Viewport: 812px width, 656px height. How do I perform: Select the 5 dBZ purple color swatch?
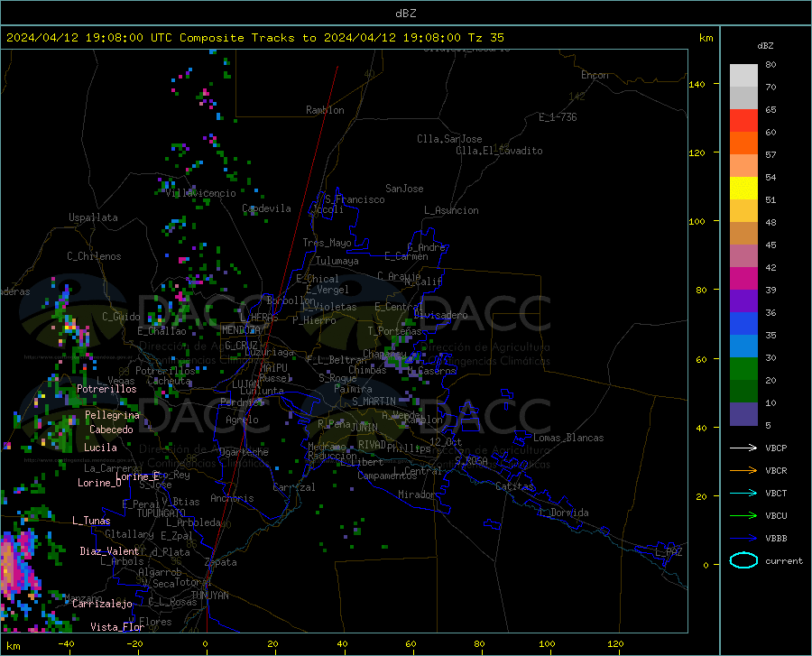coord(743,413)
